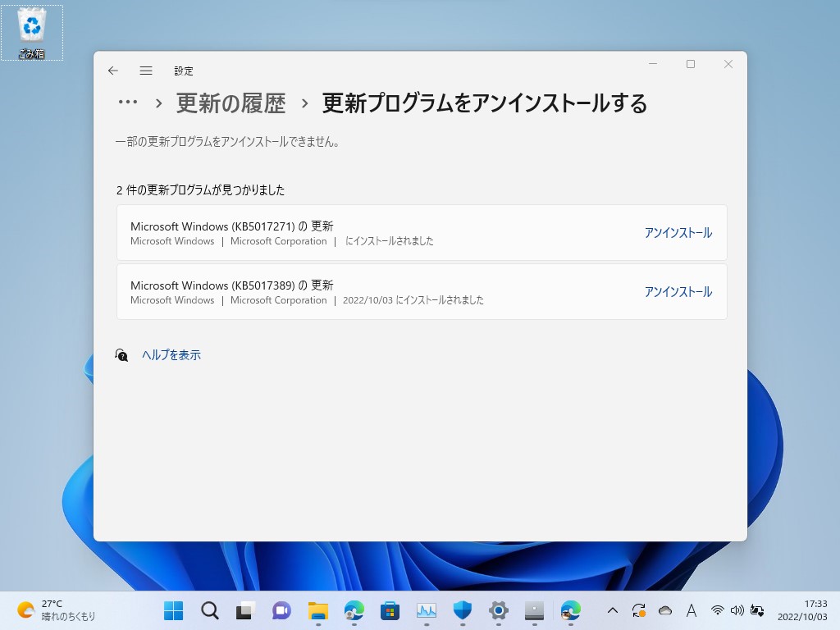Open Settings from the taskbar gear icon
The width and height of the screenshot is (840, 630).
click(498, 610)
